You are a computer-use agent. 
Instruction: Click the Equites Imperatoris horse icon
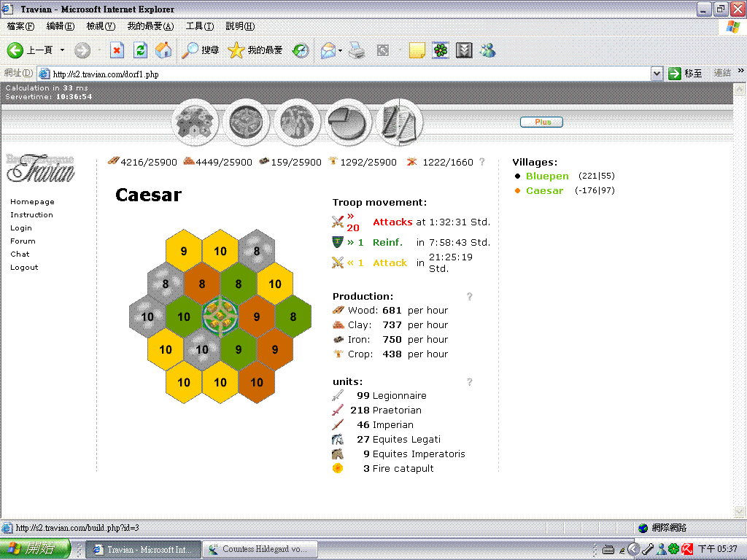[338, 454]
